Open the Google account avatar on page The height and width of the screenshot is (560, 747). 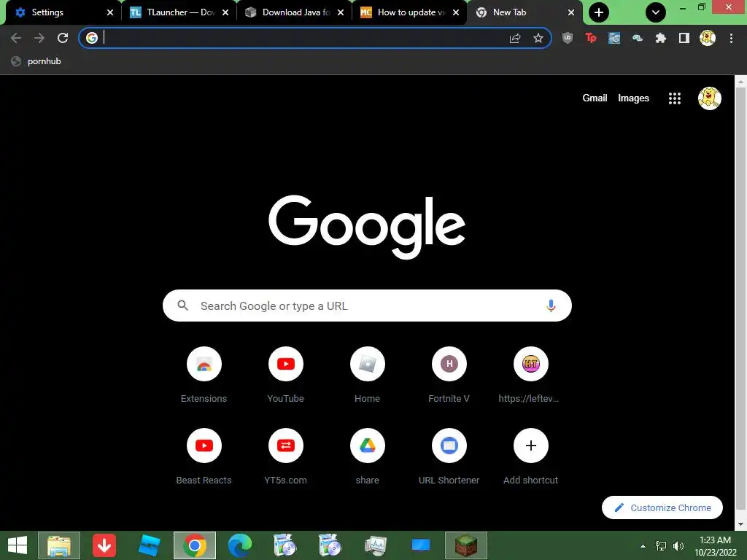709,98
